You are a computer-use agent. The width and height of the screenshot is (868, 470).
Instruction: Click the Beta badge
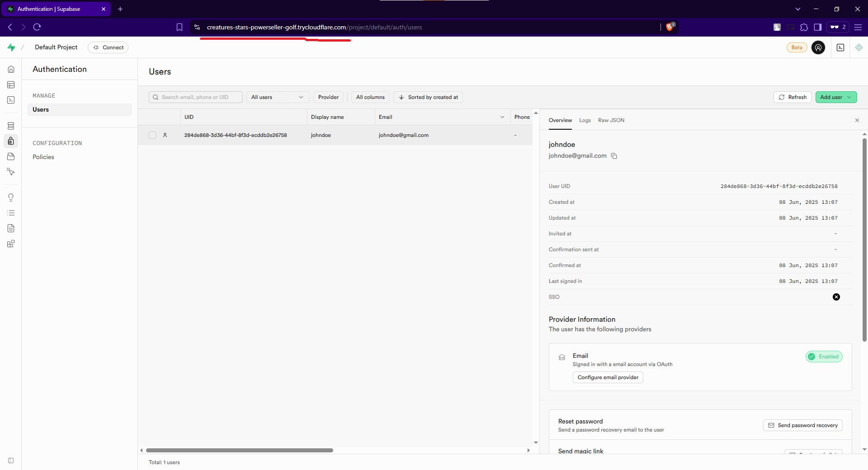click(x=797, y=47)
